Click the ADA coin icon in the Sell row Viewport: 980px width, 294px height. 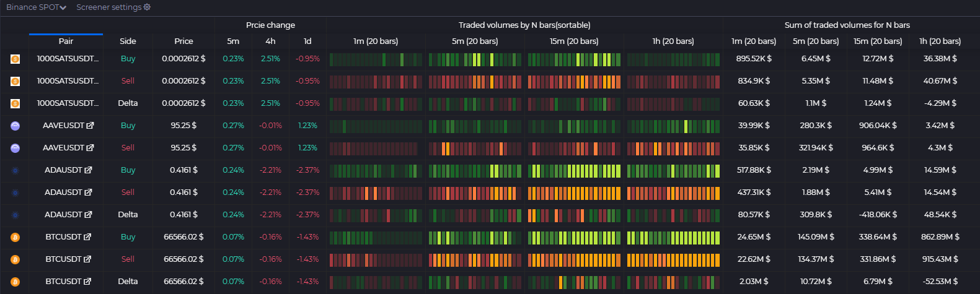15,192
